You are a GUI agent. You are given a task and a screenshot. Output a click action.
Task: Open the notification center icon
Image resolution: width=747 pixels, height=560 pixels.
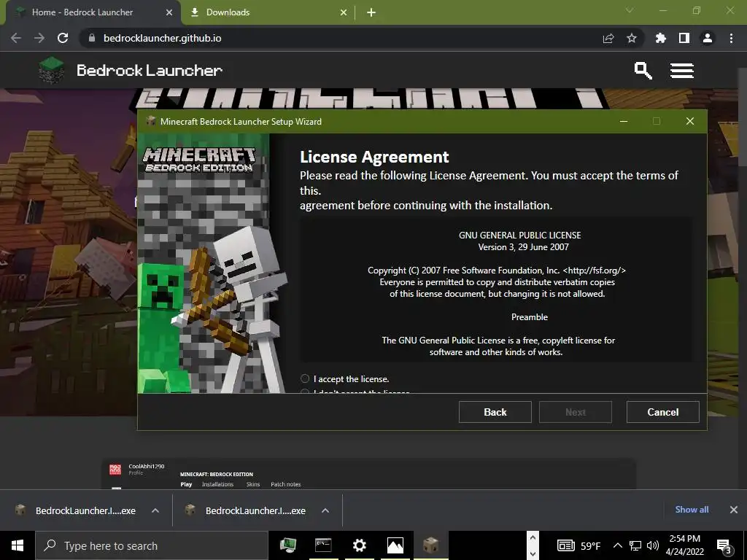click(724, 546)
